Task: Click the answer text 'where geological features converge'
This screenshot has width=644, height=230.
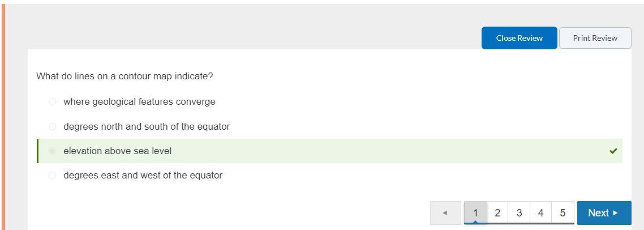Action: pos(139,102)
